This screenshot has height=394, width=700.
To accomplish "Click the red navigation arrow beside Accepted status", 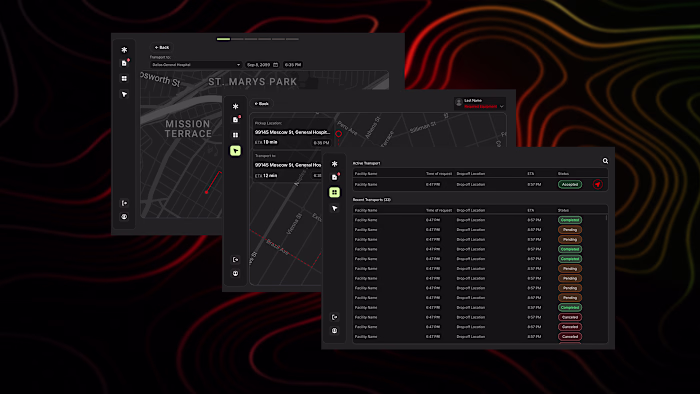I will pyautogui.click(x=598, y=184).
